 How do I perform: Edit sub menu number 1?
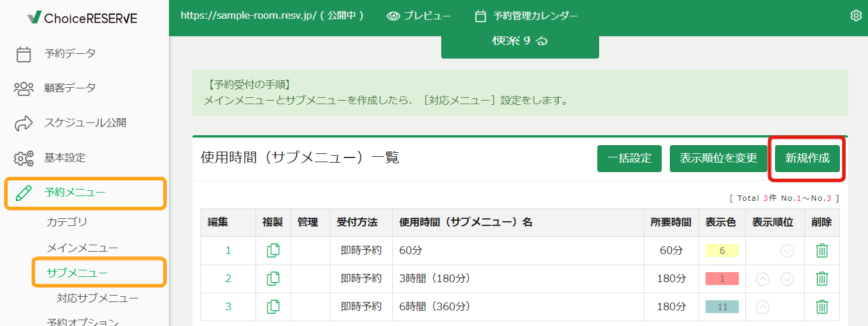[x=229, y=250]
